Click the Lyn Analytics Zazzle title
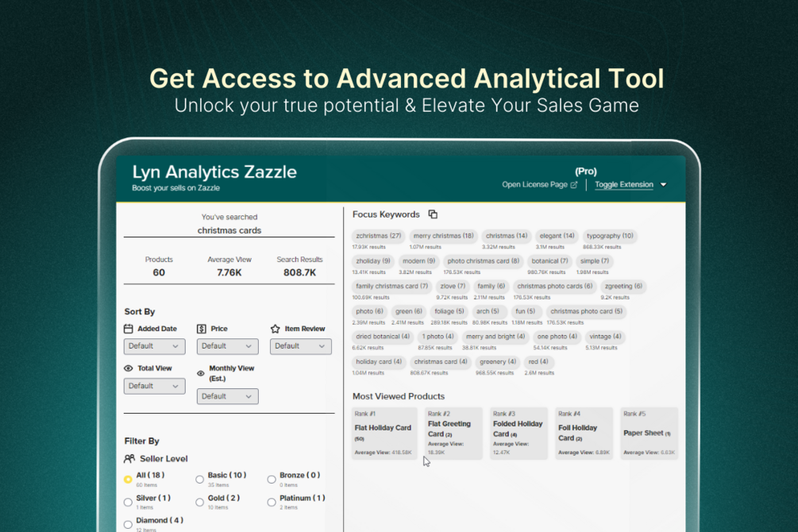 point(214,172)
